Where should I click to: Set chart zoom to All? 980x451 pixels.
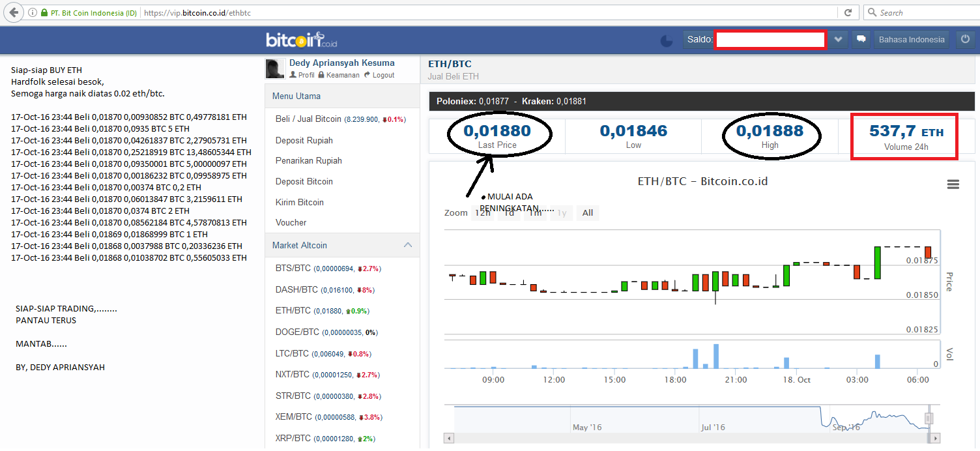pos(588,212)
